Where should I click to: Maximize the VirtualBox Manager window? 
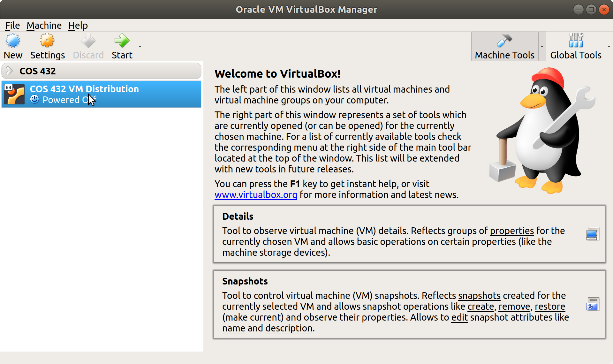591,10
